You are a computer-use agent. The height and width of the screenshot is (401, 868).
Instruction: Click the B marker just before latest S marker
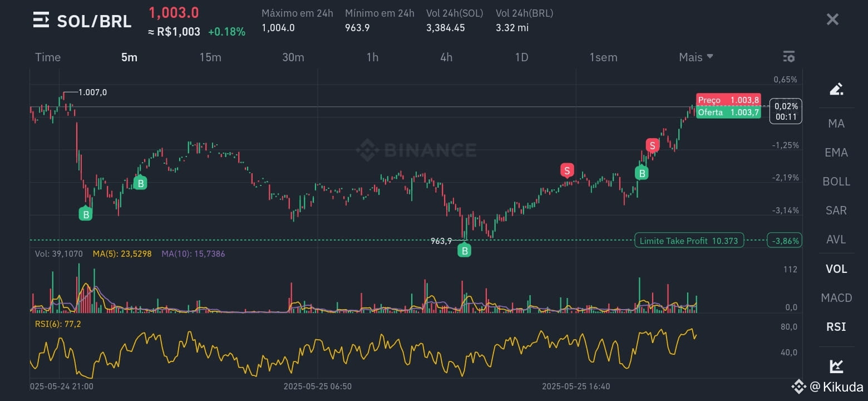pyautogui.click(x=642, y=173)
